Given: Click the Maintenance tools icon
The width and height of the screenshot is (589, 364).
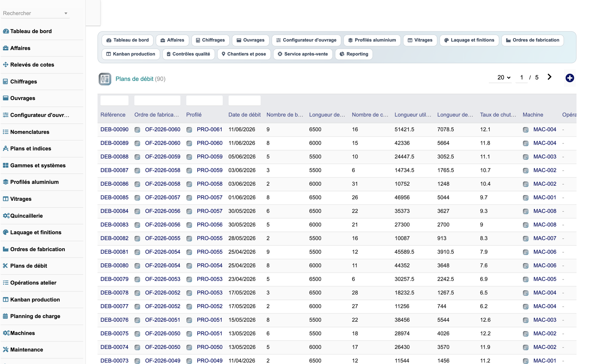Looking at the screenshot, I should (5, 349).
